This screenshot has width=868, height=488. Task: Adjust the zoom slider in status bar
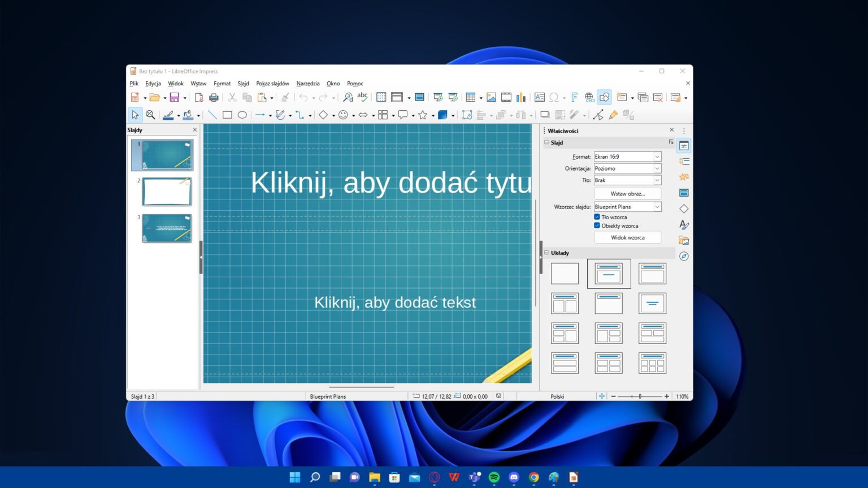640,396
